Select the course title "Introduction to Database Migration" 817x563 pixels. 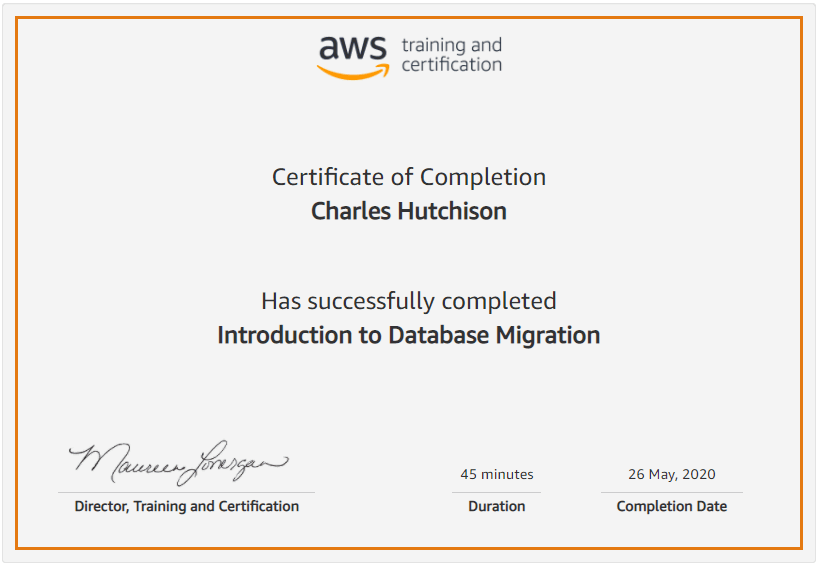(x=409, y=335)
